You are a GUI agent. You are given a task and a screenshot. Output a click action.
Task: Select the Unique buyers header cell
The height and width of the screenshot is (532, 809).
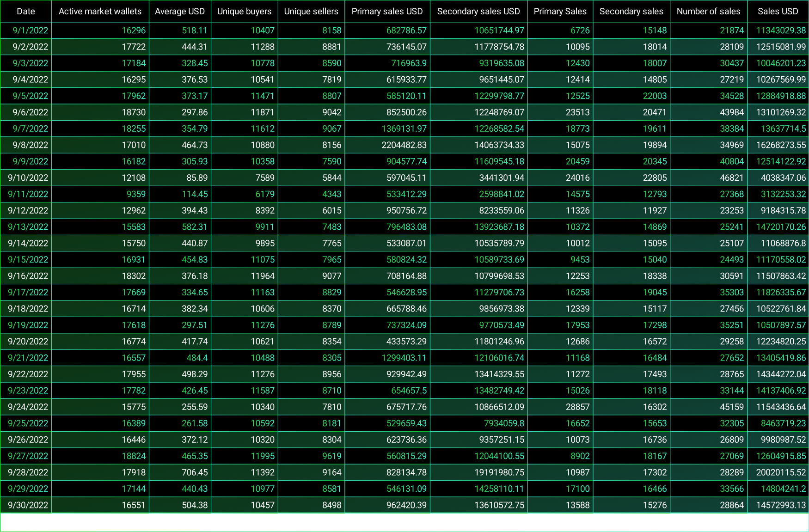(x=244, y=11)
